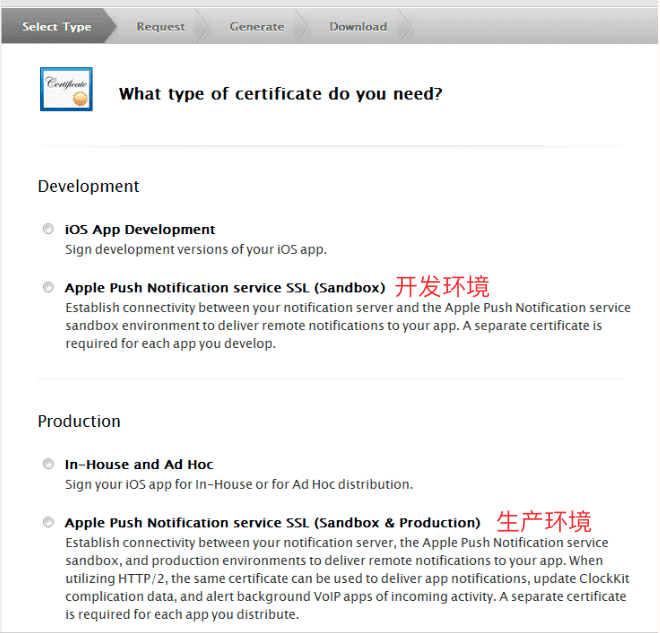
Task: Click the Production section heading
Action: pyautogui.click(x=79, y=421)
